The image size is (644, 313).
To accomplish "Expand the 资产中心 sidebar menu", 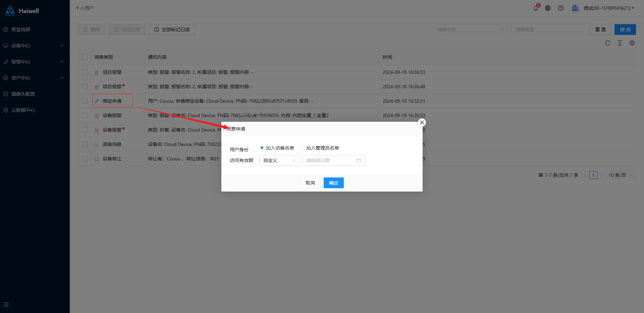I will [x=35, y=78].
